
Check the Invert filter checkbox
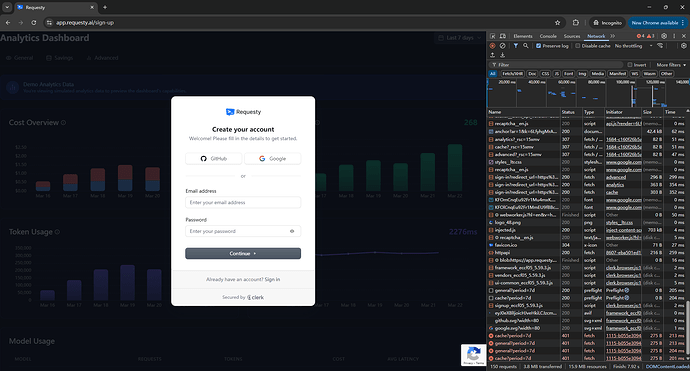[x=630, y=65]
